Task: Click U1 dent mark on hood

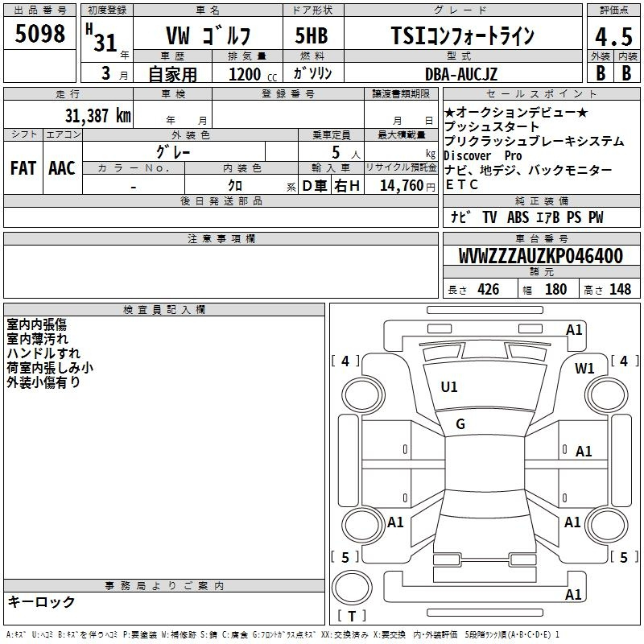Action: click(x=449, y=387)
